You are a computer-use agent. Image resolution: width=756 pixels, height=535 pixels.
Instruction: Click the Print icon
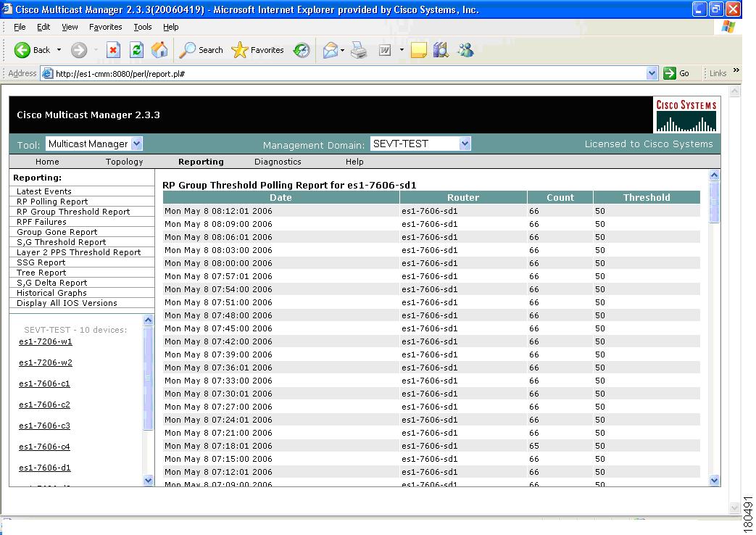[x=359, y=50]
